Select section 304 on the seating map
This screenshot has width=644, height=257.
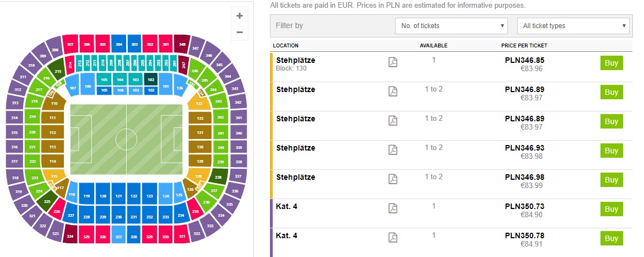coord(118,44)
